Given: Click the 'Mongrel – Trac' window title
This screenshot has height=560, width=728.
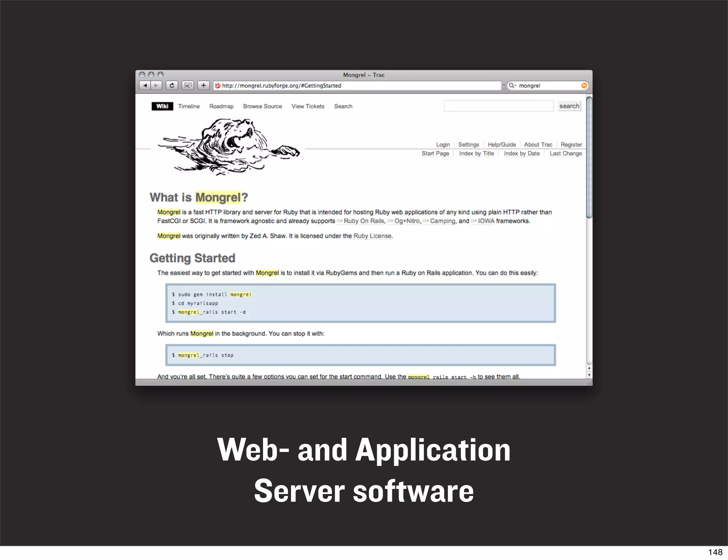Looking at the screenshot, I should [x=364, y=75].
